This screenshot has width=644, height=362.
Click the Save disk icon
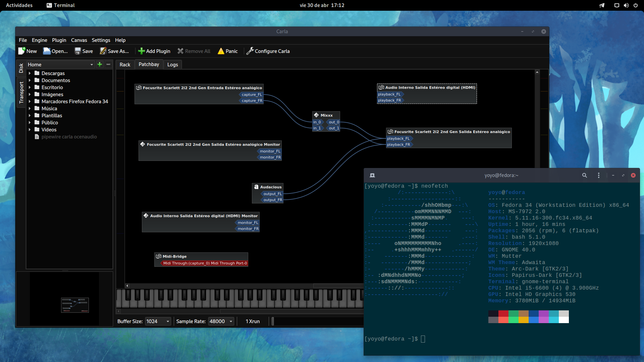tap(78, 51)
